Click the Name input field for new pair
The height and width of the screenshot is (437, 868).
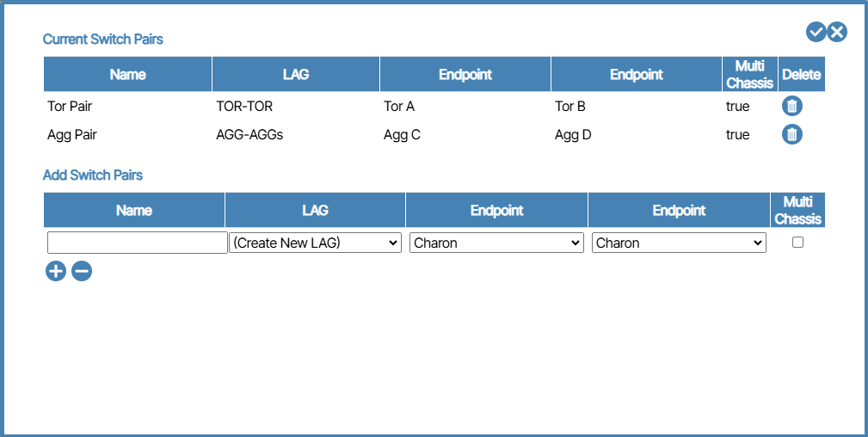coord(137,243)
